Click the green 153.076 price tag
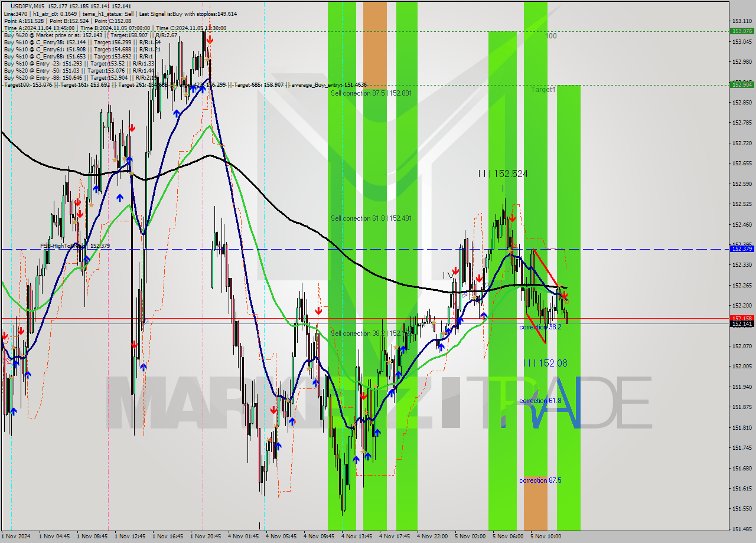The height and width of the screenshot is (543, 756). [742, 31]
